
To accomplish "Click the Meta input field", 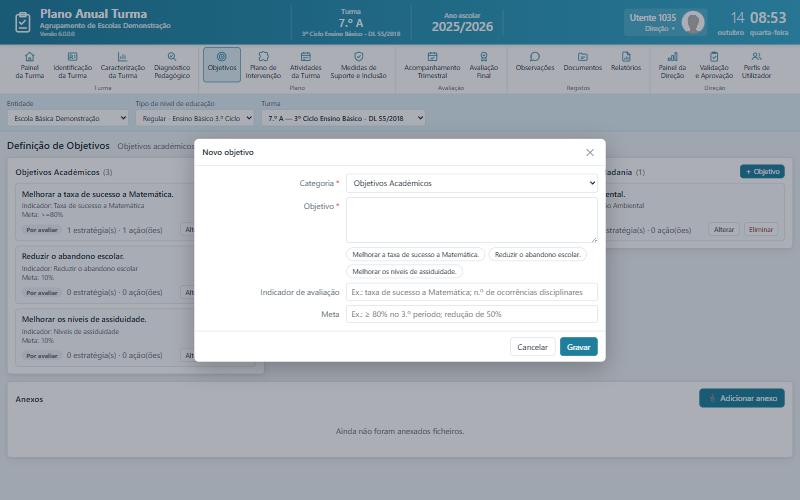I will 472,314.
